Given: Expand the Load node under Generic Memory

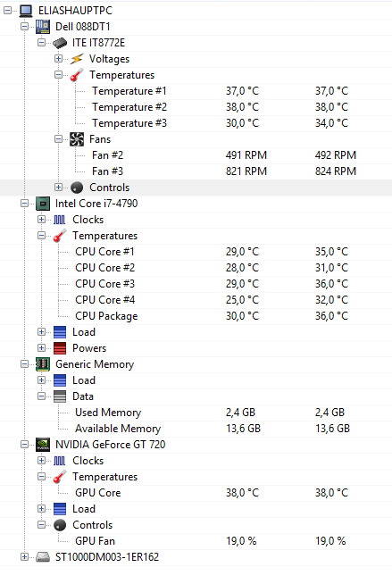Looking at the screenshot, I should coord(41,380).
